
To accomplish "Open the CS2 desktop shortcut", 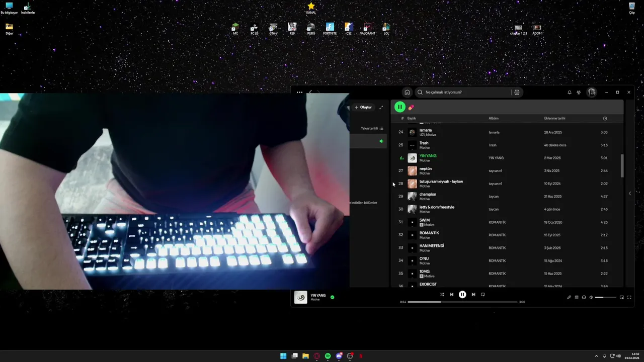I will coord(349,29).
